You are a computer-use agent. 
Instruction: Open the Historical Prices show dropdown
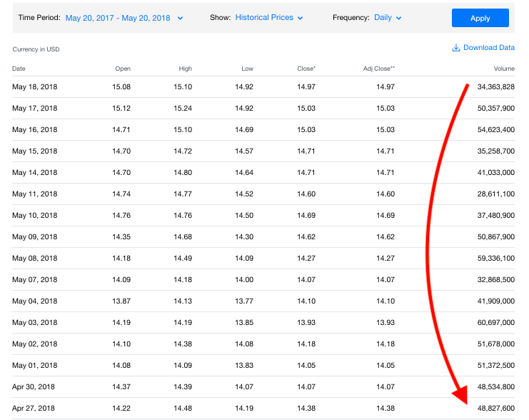coord(269,18)
